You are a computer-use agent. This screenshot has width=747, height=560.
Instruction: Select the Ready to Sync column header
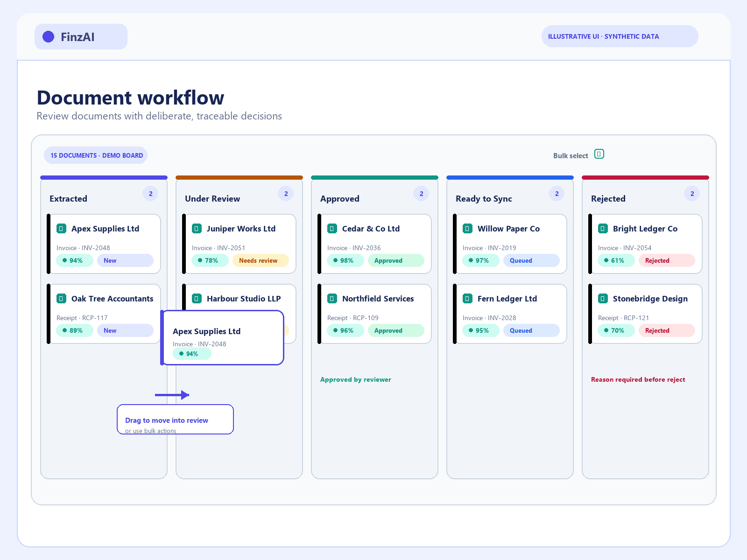(484, 199)
